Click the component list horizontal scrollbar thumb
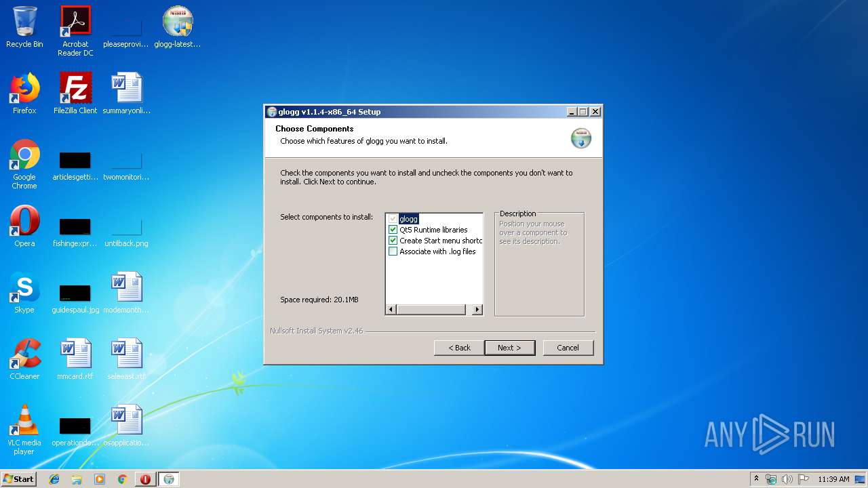The image size is (868, 488). click(x=431, y=310)
